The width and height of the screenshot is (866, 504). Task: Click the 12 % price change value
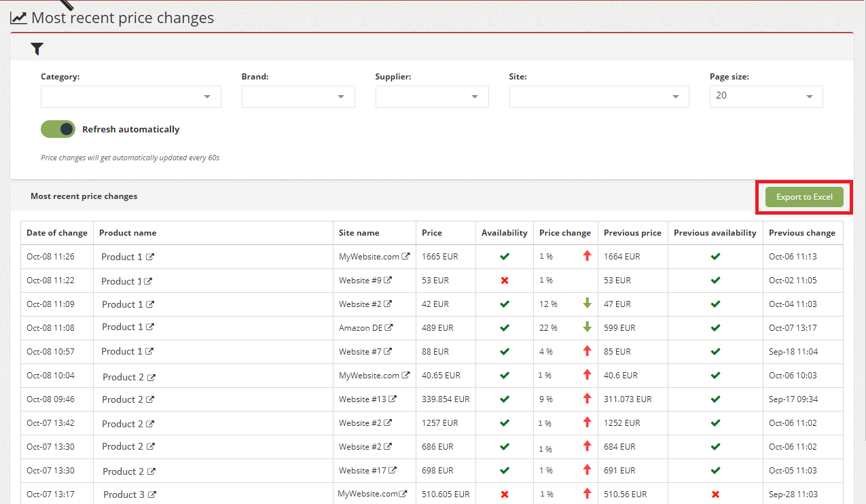point(548,304)
